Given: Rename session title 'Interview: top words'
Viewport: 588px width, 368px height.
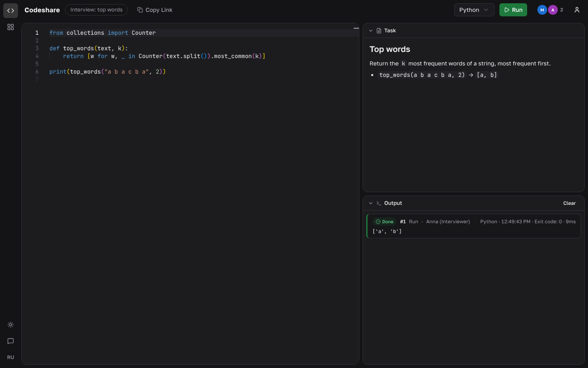Looking at the screenshot, I should click(x=96, y=10).
